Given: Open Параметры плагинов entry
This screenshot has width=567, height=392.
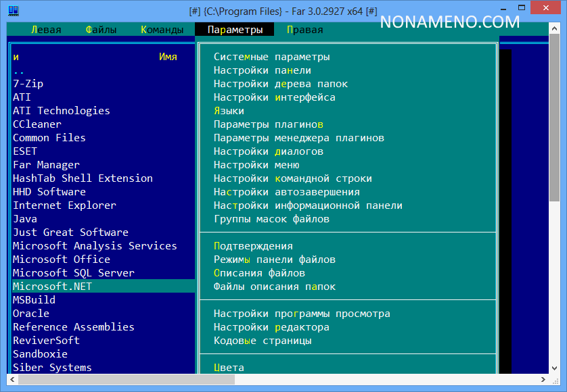Looking at the screenshot, I should tap(269, 124).
